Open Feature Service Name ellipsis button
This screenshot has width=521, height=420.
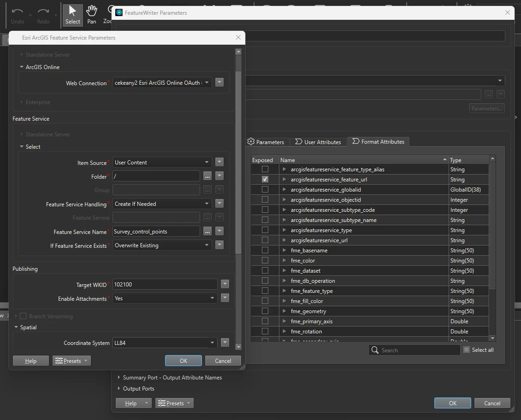(207, 232)
